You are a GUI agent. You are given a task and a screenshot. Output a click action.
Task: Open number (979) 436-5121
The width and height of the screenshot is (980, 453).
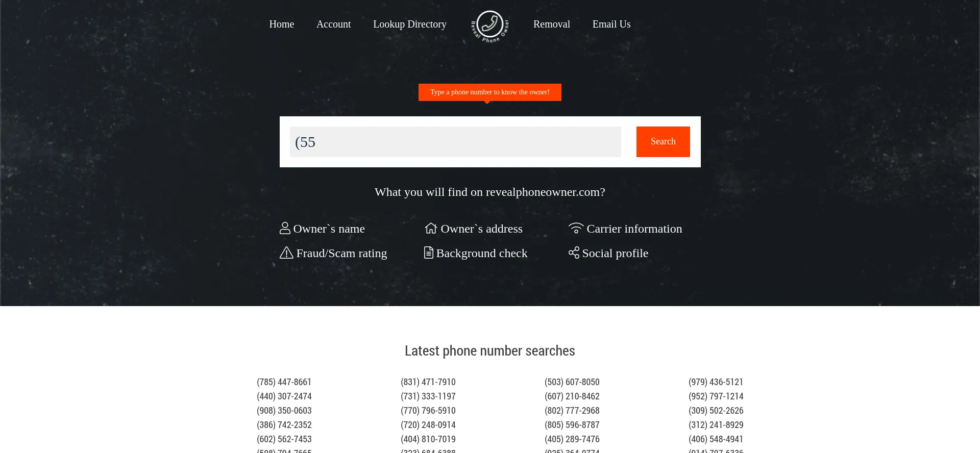pyautogui.click(x=716, y=382)
